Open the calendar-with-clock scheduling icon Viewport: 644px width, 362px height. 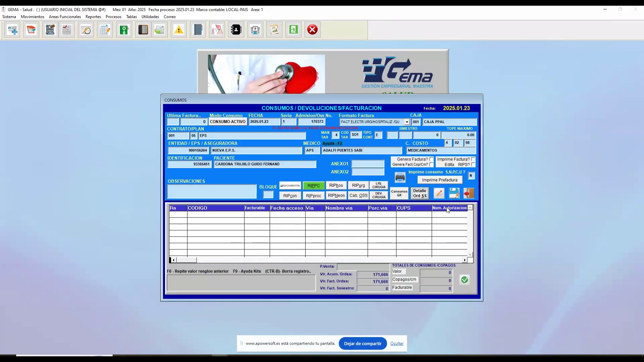[x=86, y=30]
